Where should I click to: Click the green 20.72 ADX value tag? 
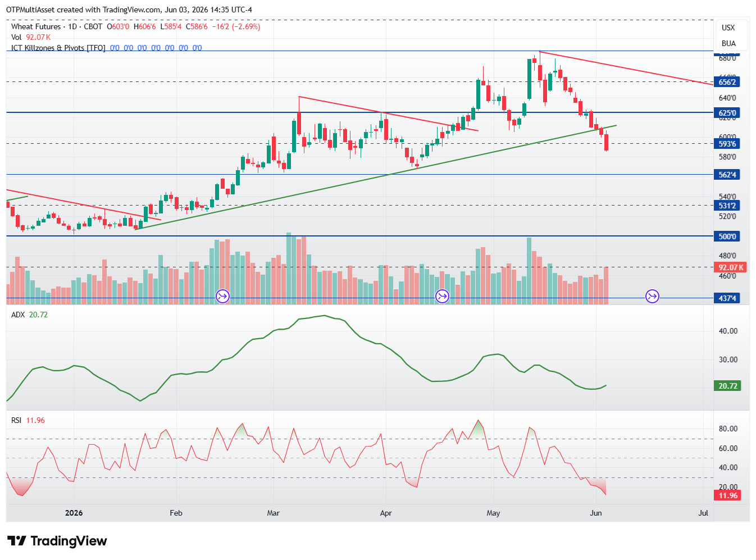pyautogui.click(x=728, y=386)
